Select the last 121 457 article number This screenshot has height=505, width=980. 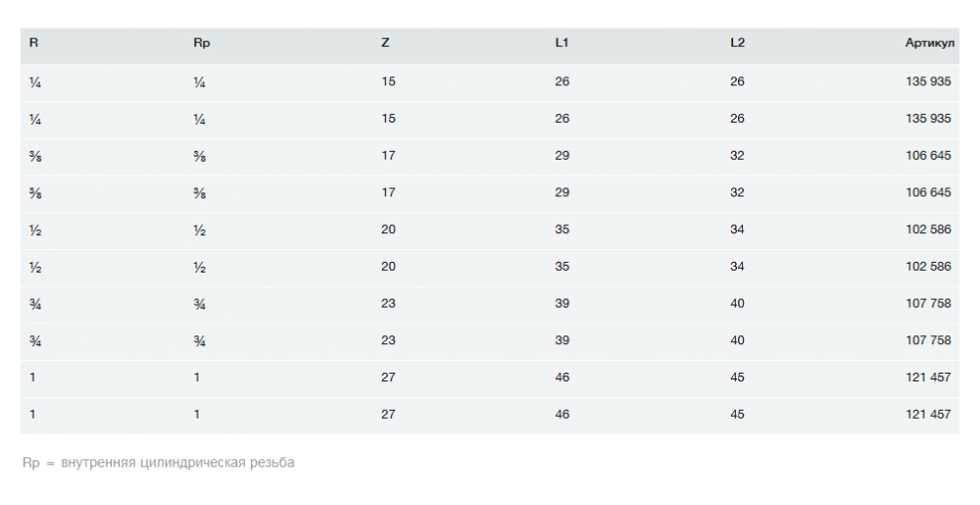tap(928, 414)
